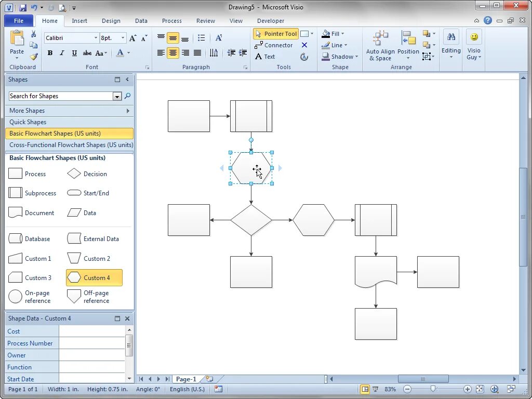Open the File tab
The image size is (532, 399).
point(19,21)
